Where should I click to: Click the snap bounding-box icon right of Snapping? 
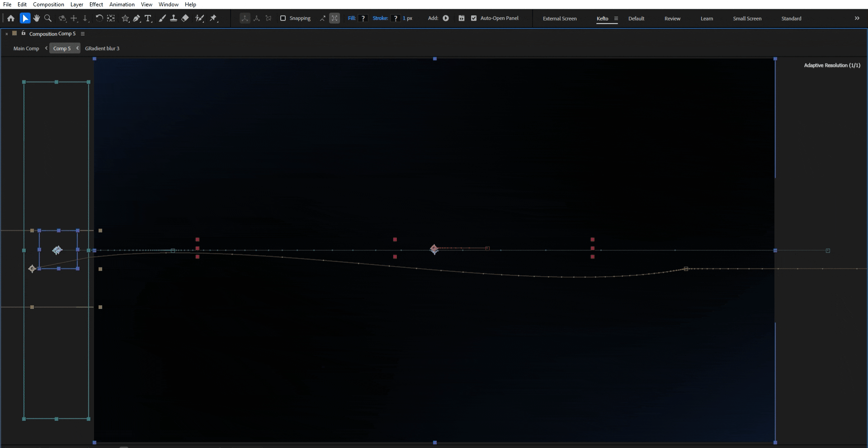point(335,19)
